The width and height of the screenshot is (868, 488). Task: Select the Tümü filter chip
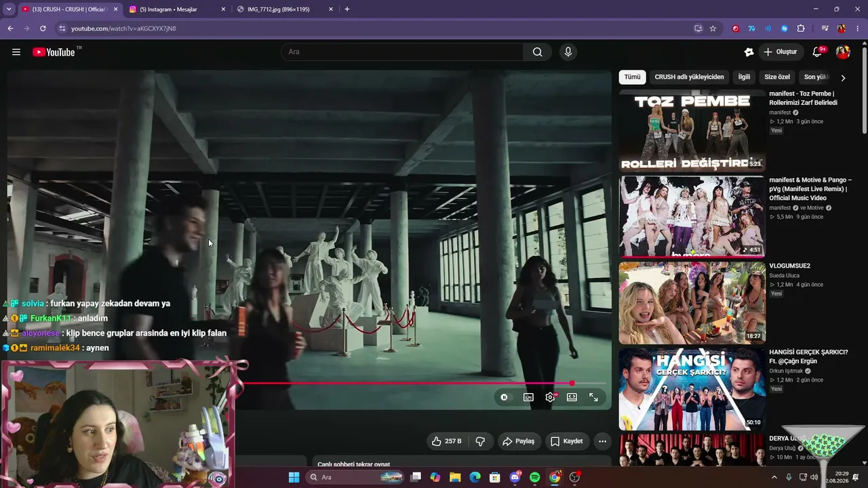[632, 77]
